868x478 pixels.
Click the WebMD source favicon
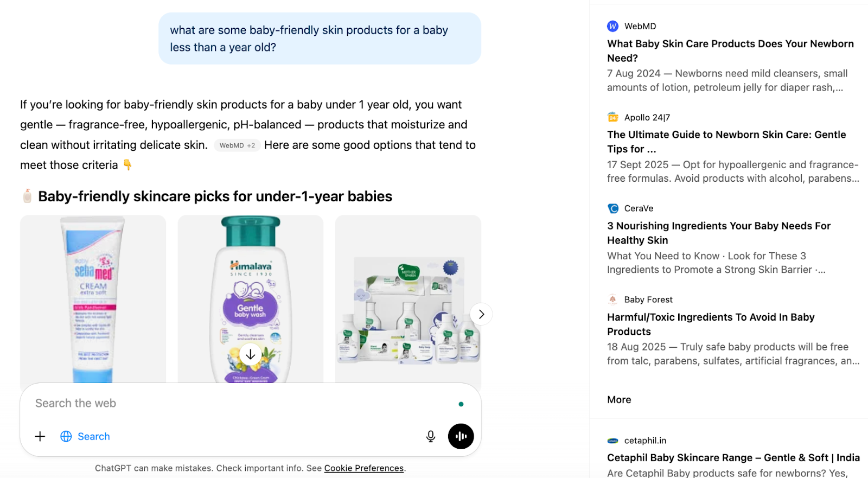click(x=612, y=26)
